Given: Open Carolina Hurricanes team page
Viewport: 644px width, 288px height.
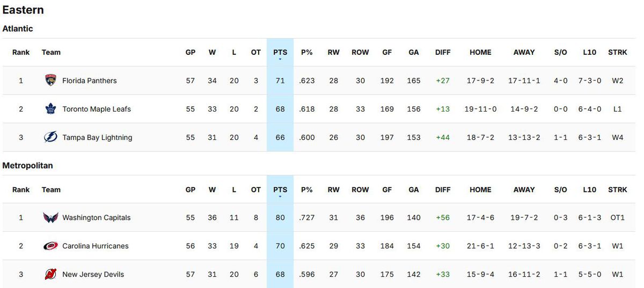Looking at the screenshot, I should pyautogui.click(x=96, y=246).
